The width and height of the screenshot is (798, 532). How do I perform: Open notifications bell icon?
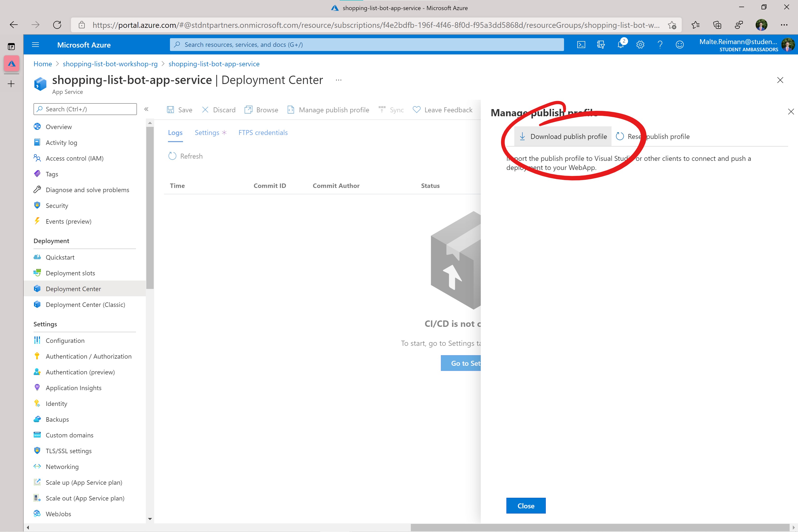[621, 45]
